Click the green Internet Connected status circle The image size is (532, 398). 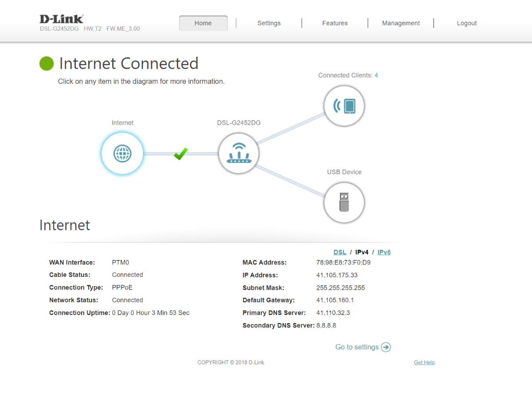(x=47, y=63)
